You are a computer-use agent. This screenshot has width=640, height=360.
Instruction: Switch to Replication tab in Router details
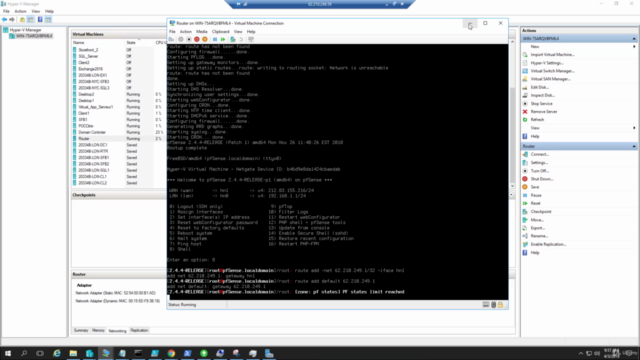139,330
